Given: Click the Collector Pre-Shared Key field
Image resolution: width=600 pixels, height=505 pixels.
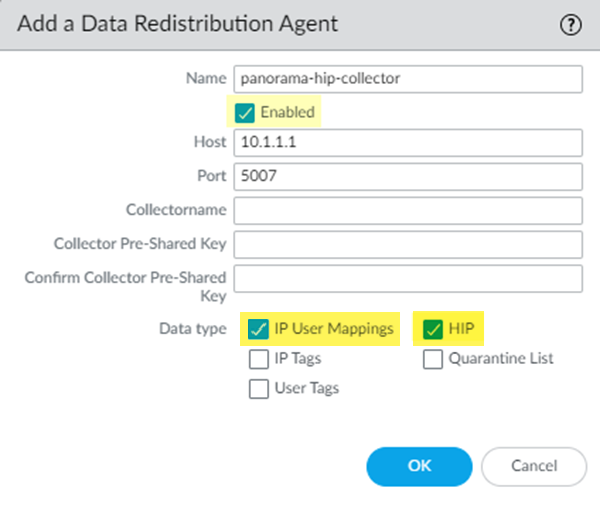Looking at the screenshot, I should pyautogui.click(x=408, y=244).
